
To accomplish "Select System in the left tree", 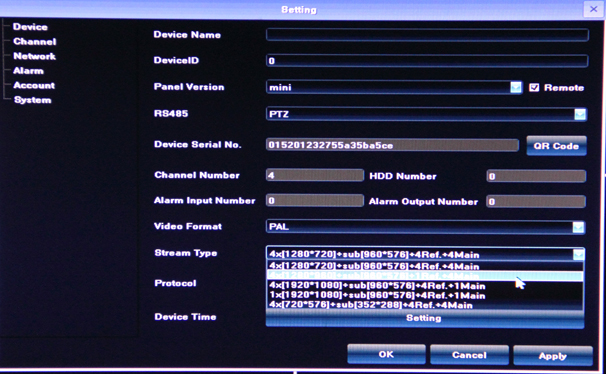I will pyautogui.click(x=32, y=100).
